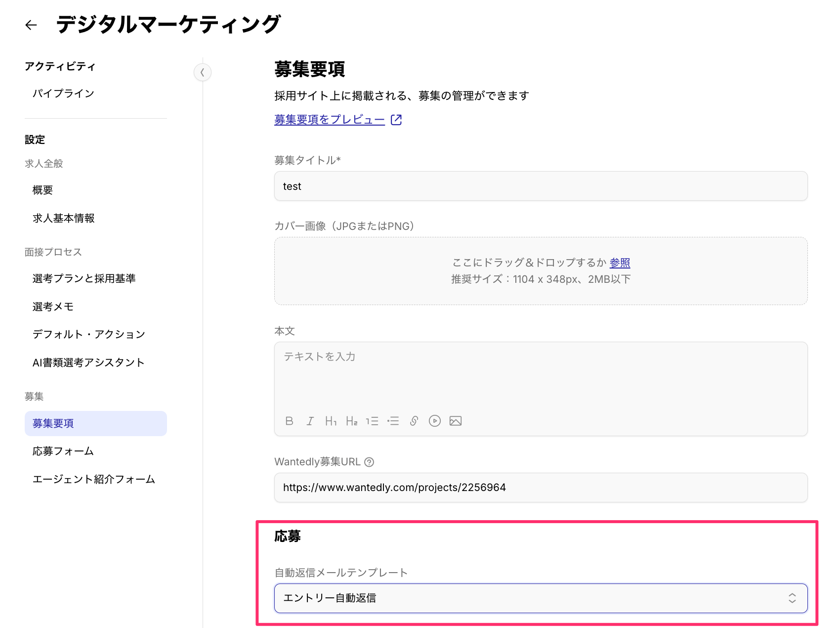Open 自動返信メールテンプレート dropdown

541,598
